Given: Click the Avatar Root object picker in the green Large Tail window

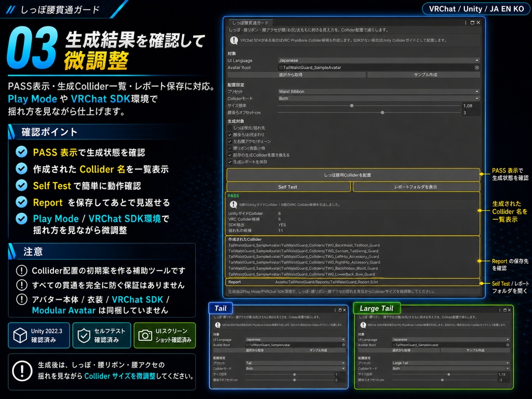Looking at the screenshot, I should [508, 345].
